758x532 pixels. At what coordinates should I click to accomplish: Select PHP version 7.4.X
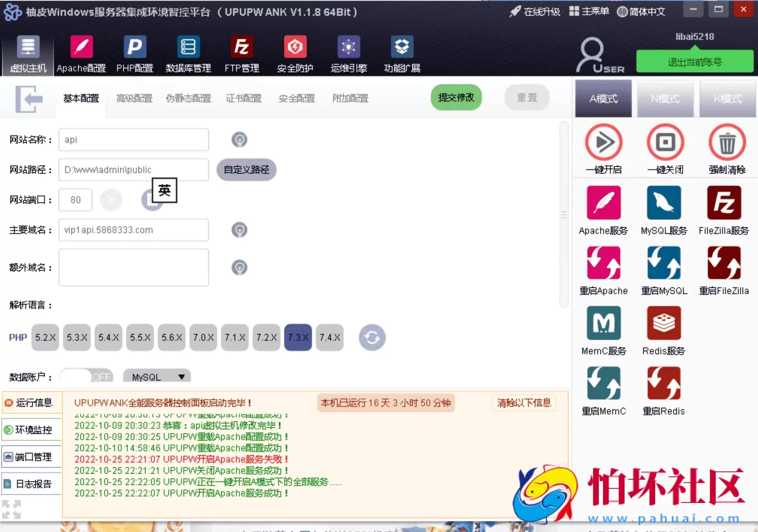[x=330, y=337]
